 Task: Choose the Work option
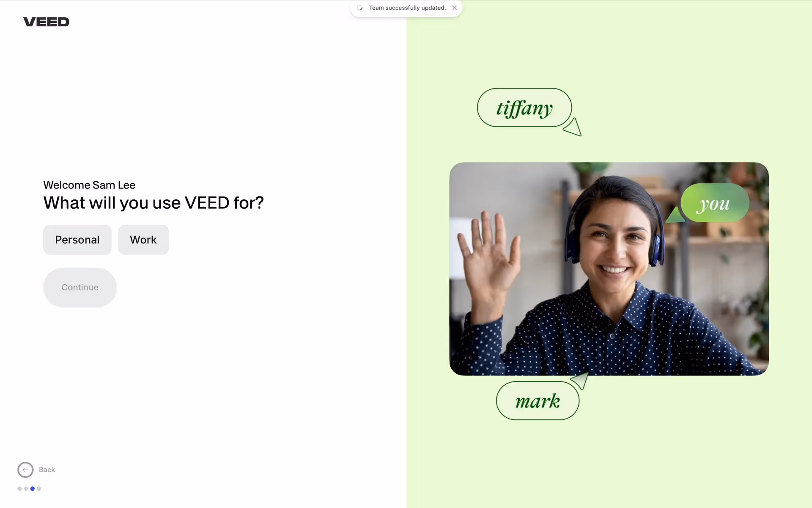click(x=143, y=240)
